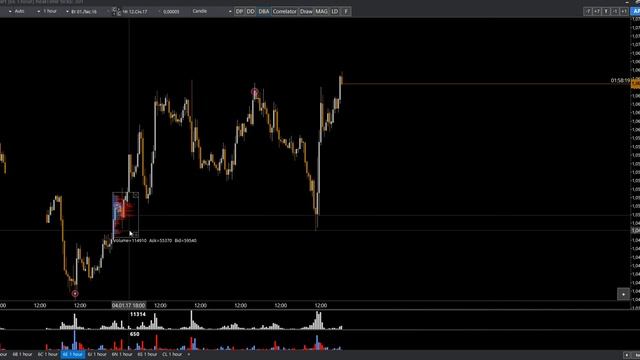Open the Correlator tool
This screenshot has width=640, height=360.
pos(284,11)
